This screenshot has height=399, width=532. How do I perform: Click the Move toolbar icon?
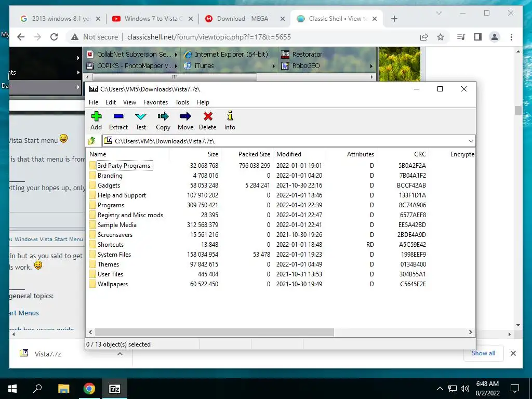tap(185, 116)
